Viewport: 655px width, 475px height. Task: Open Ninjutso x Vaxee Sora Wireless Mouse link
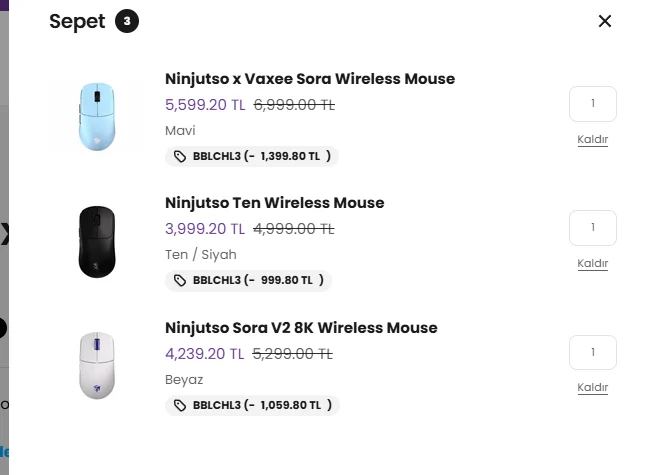[x=310, y=79]
